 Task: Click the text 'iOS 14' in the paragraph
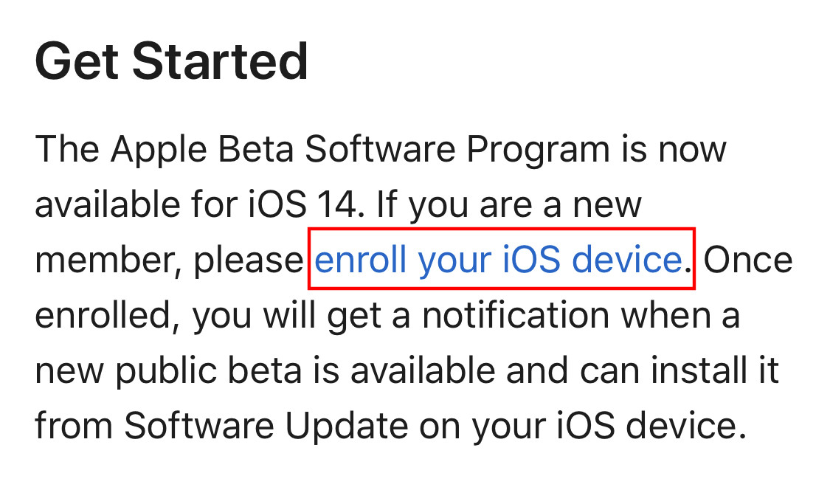[302, 204]
